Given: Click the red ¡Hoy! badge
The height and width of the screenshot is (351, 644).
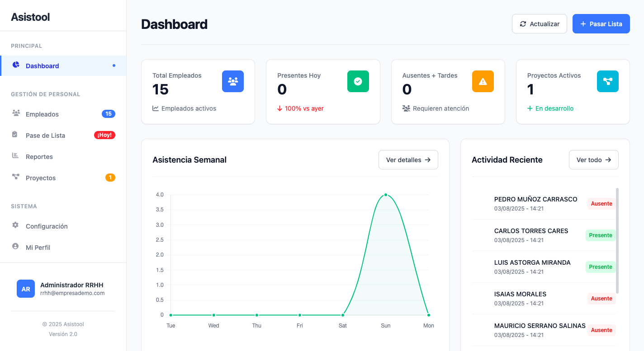Looking at the screenshot, I should [104, 135].
